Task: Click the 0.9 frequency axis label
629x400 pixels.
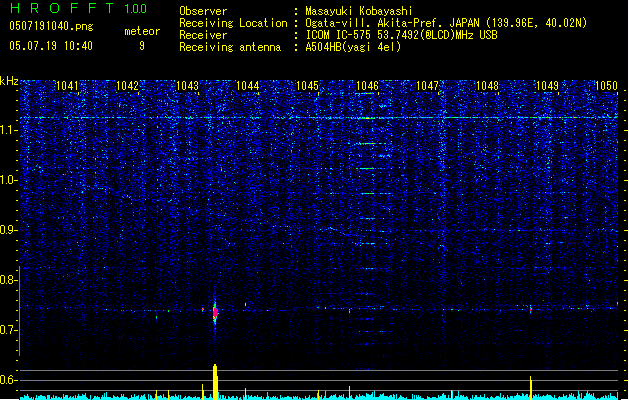Action: click(9, 230)
